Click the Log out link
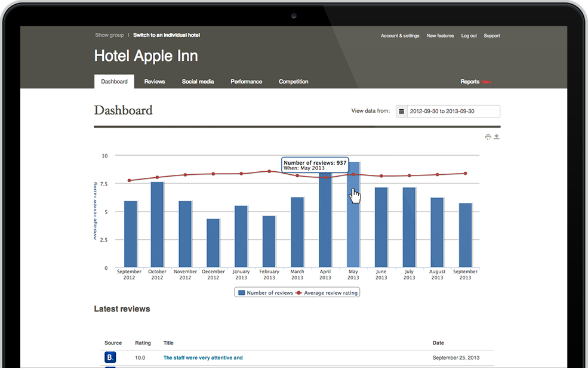This screenshot has height=370, width=588. point(469,36)
